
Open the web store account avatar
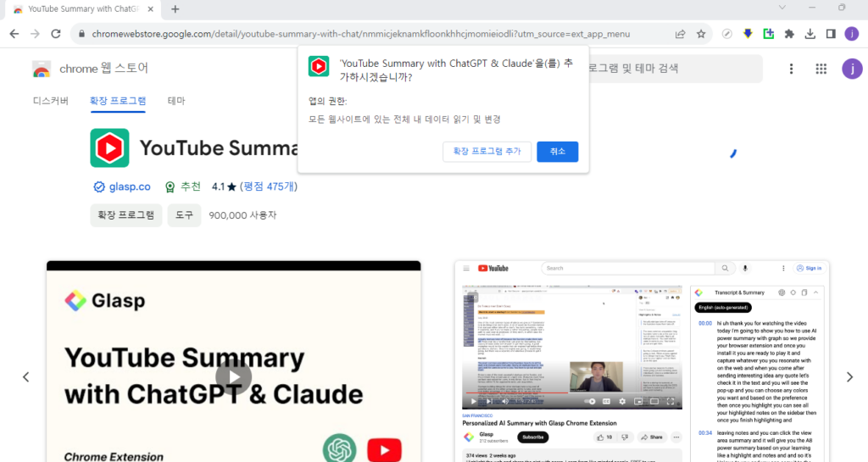click(852, 69)
